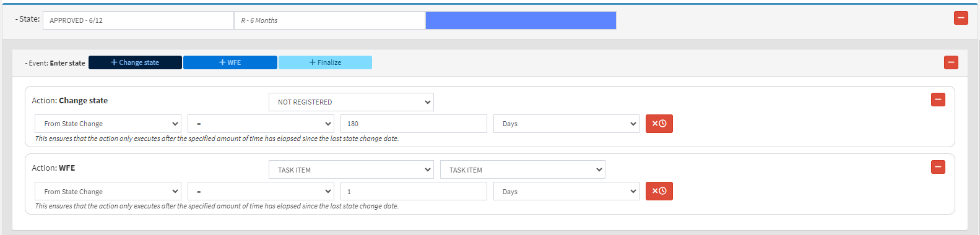Open Days unit dropdown next to 180

pyautogui.click(x=566, y=124)
